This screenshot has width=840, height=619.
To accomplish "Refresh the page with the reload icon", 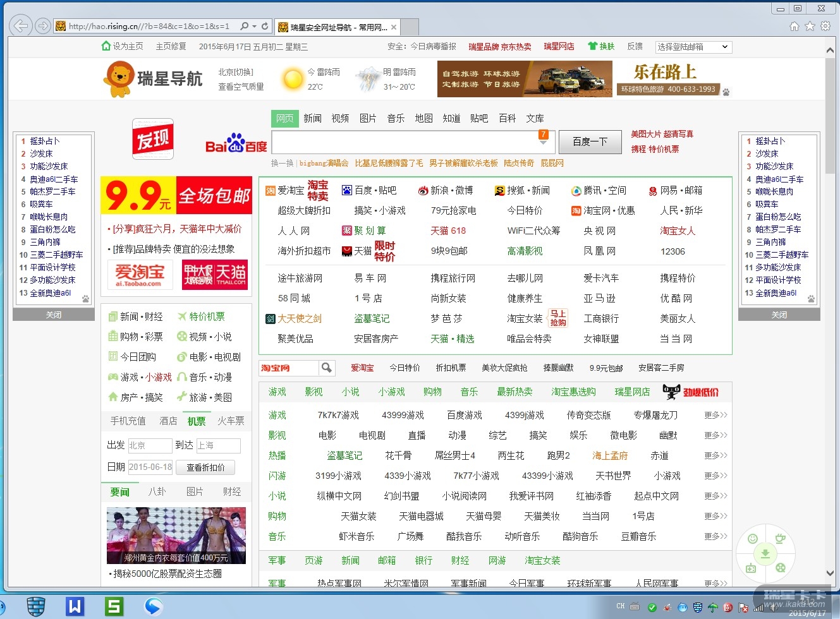I will (x=265, y=27).
